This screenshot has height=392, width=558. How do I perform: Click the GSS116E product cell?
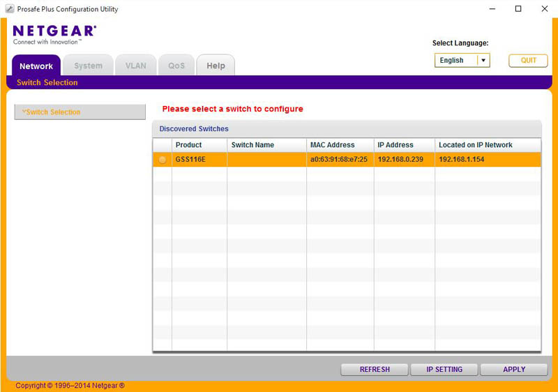(199, 159)
